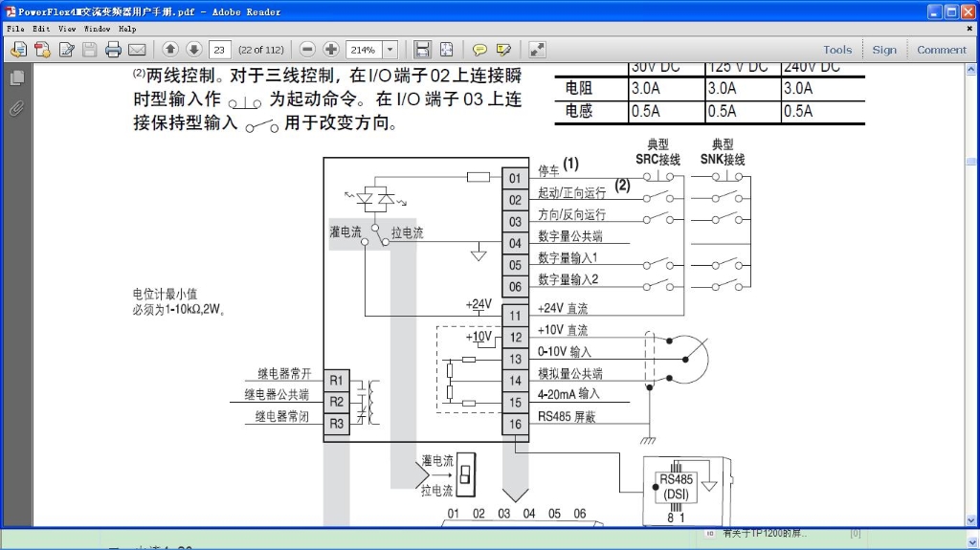
Task: Click the "继电器公共端" label
Action: pos(277,394)
